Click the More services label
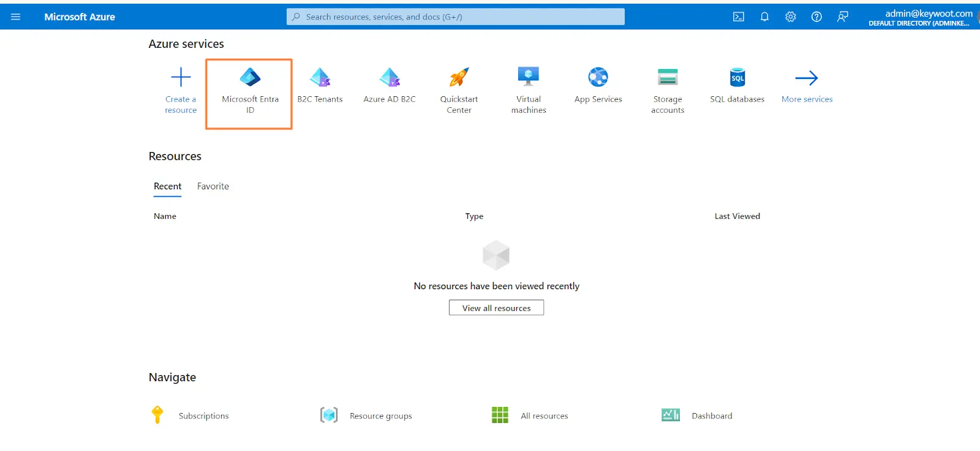Image resolution: width=980 pixels, height=451 pixels. [807, 99]
